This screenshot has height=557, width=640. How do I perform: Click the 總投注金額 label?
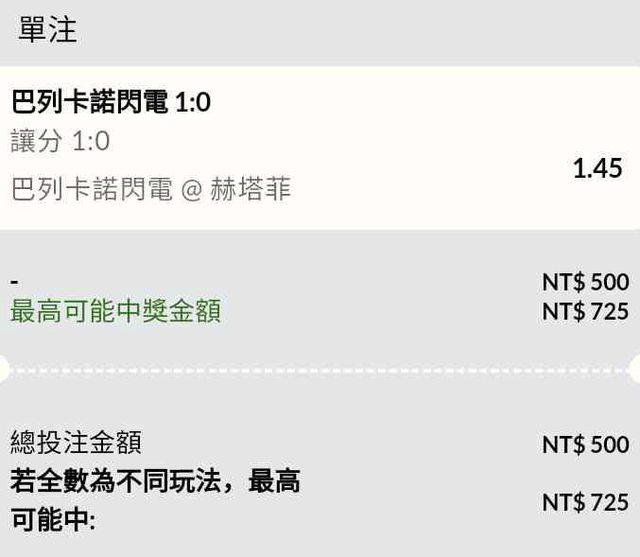tap(75, 442)
